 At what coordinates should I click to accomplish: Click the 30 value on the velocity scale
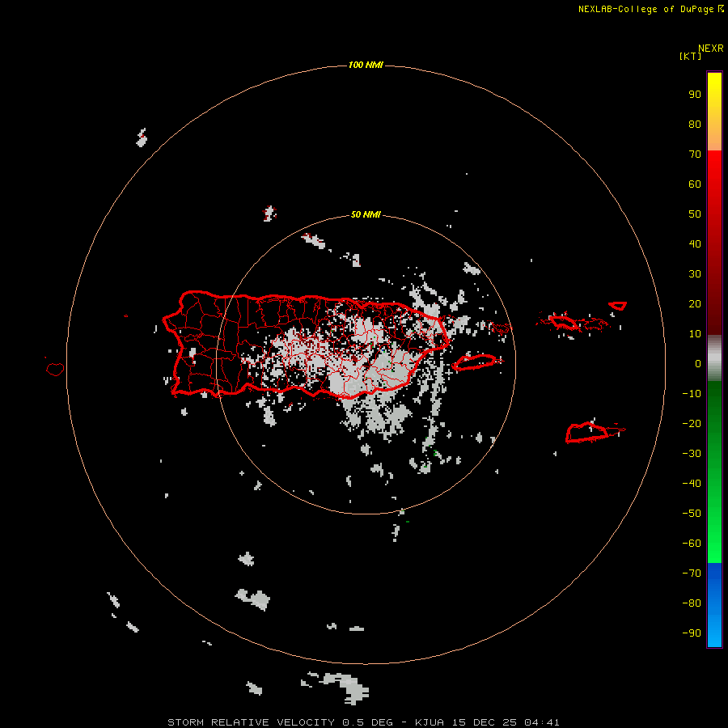pos(695,274)
